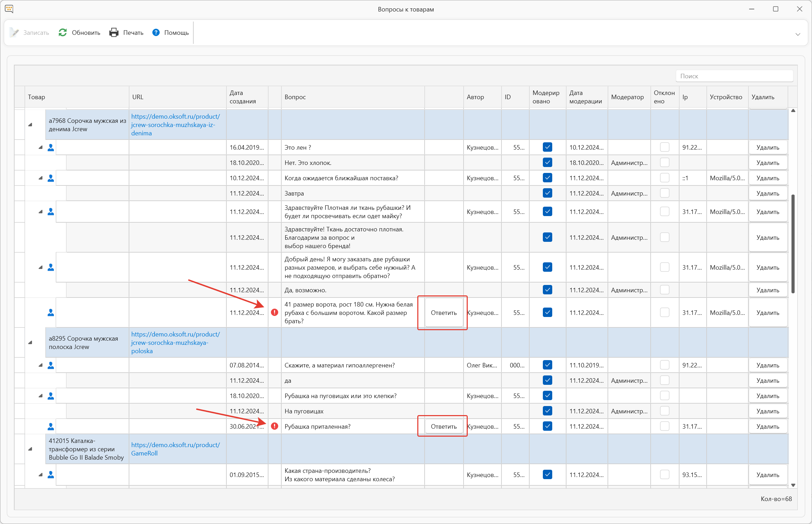The width and height of the screenshot is (812, 524).
Task: Click the Кол-во=68 footer count
Action: [x=776, y=499]
